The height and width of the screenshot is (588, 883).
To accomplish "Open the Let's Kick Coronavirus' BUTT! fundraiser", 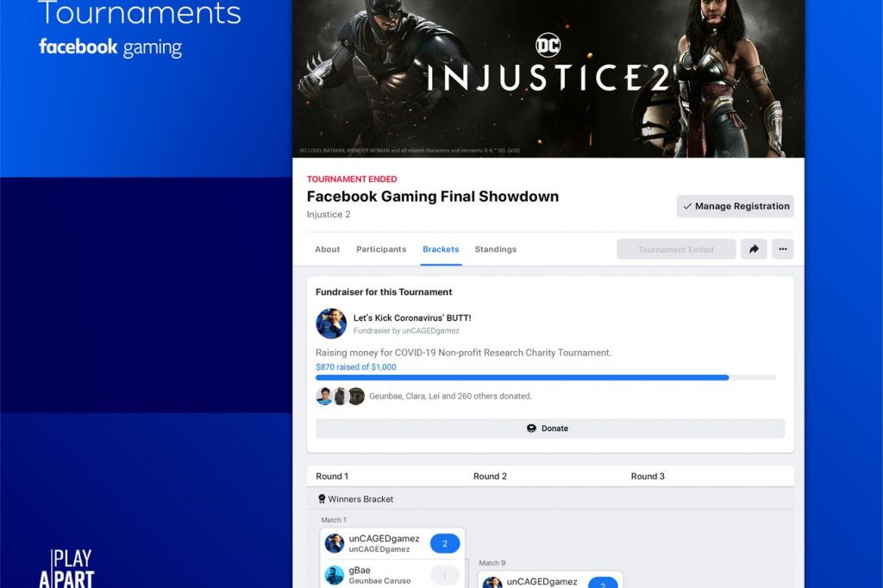I will coord(412,317).
